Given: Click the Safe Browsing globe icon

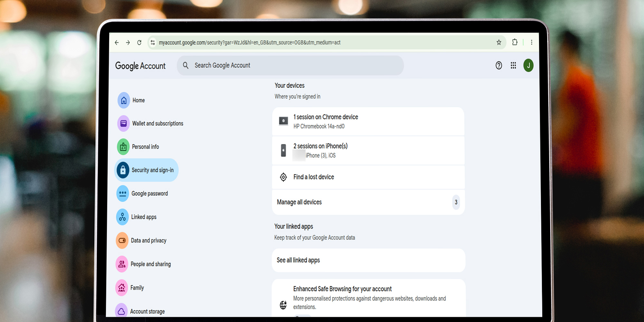Looking at the screenshot, I should (283, 305).
